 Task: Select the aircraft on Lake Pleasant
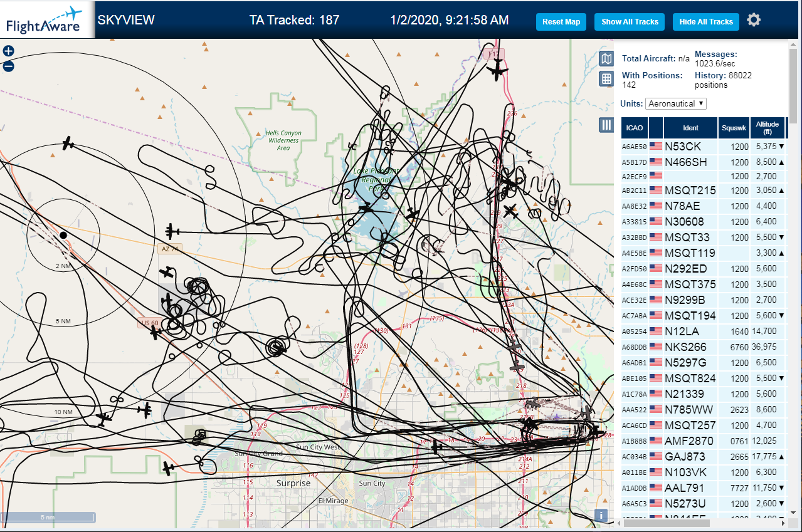pos(366,208)
